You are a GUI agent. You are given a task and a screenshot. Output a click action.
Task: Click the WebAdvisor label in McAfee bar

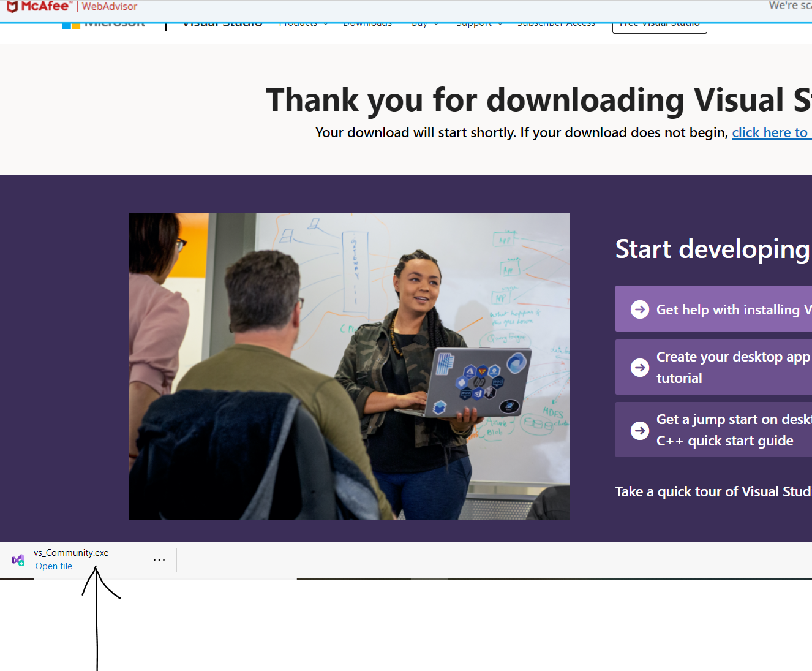110,6
